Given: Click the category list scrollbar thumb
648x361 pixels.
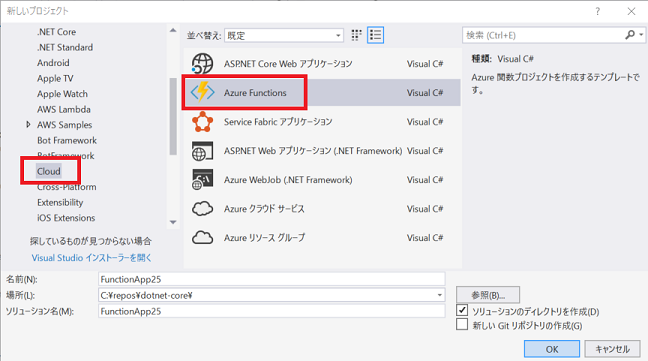Looking at the screenshot, I should click(x=173, y=116).
